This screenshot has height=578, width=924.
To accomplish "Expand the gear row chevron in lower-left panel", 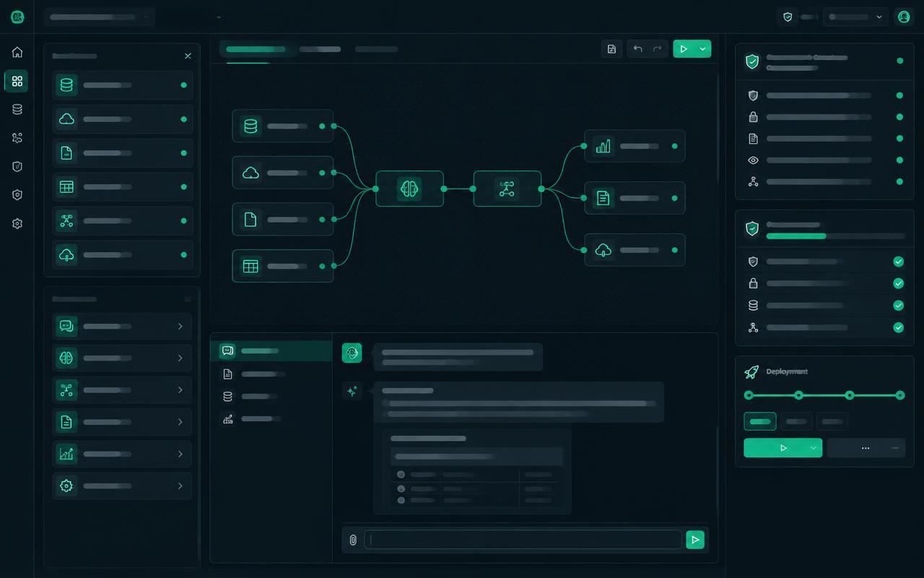I will (180, 486).
